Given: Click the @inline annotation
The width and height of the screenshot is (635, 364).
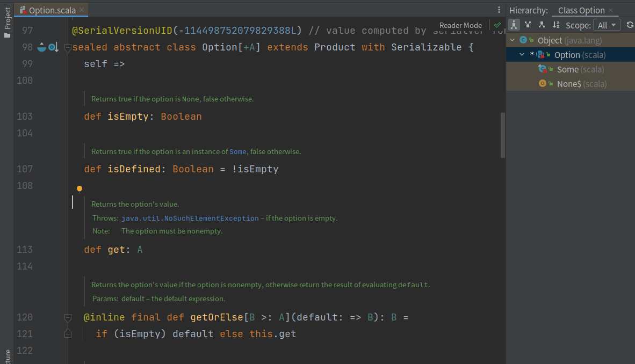Looking at the screenshot, I should (x=104, y=317).
